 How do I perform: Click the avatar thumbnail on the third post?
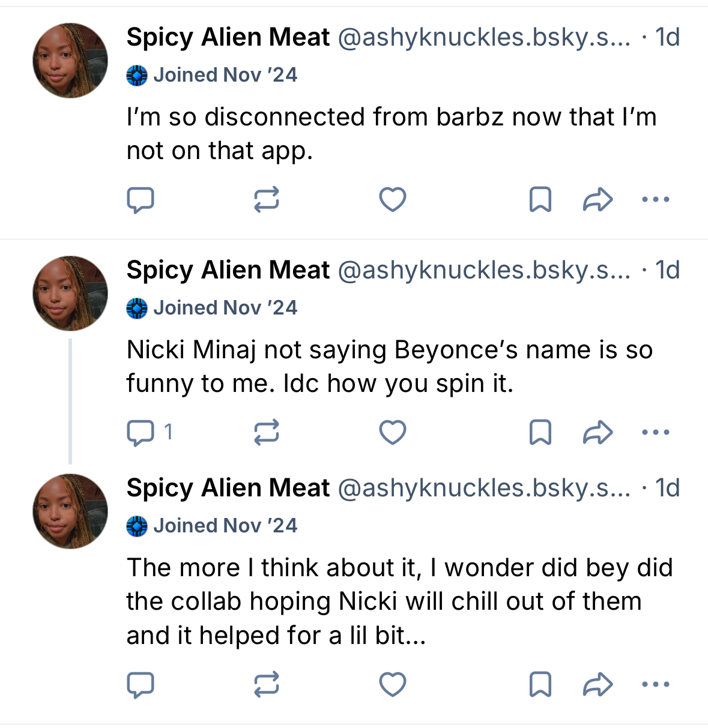pyautogui.click(x=70, y=511)
